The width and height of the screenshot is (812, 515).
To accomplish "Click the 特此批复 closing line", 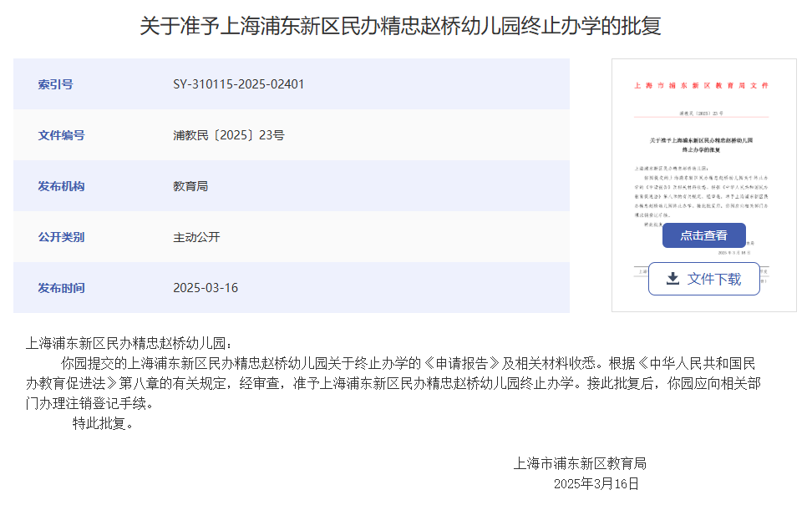I will click(103, 423).
